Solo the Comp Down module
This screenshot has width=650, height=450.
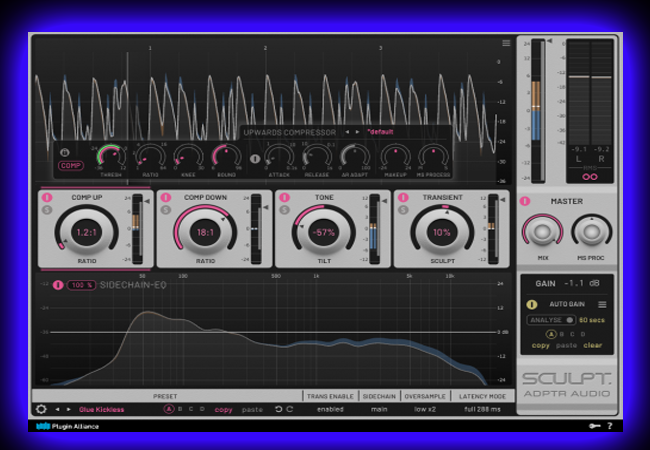[166, 210]
